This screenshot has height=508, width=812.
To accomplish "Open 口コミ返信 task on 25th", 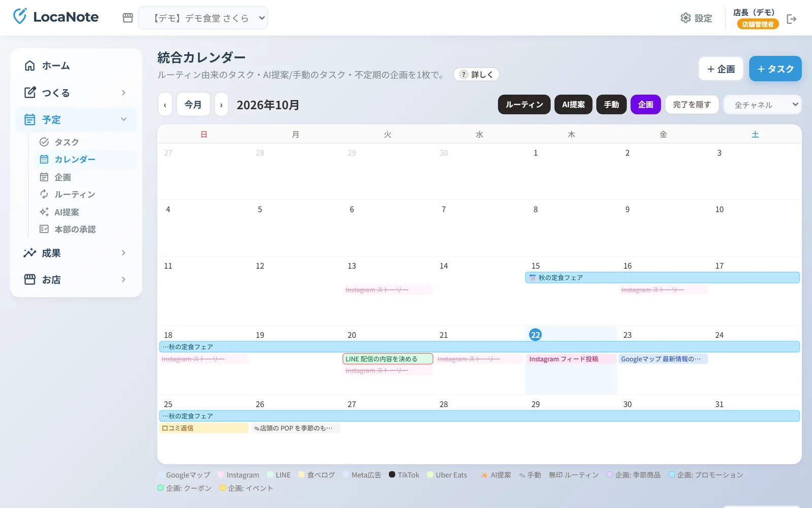I will (204, 428).
